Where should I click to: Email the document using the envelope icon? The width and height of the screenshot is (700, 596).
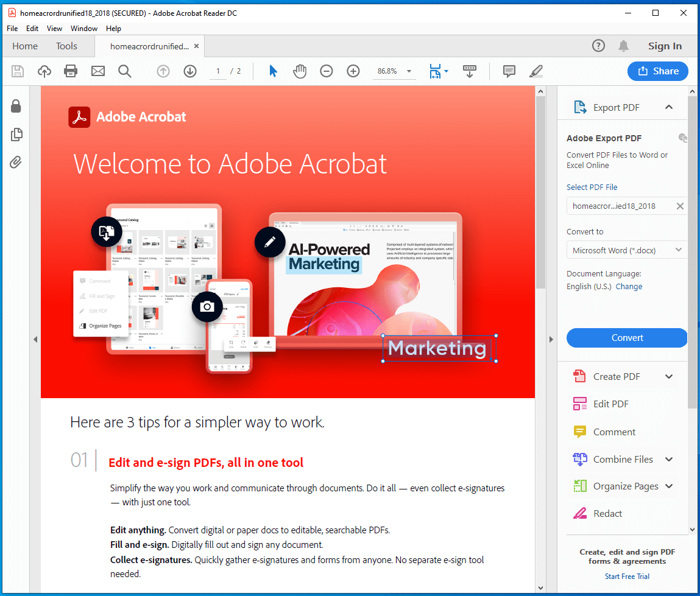97,71
